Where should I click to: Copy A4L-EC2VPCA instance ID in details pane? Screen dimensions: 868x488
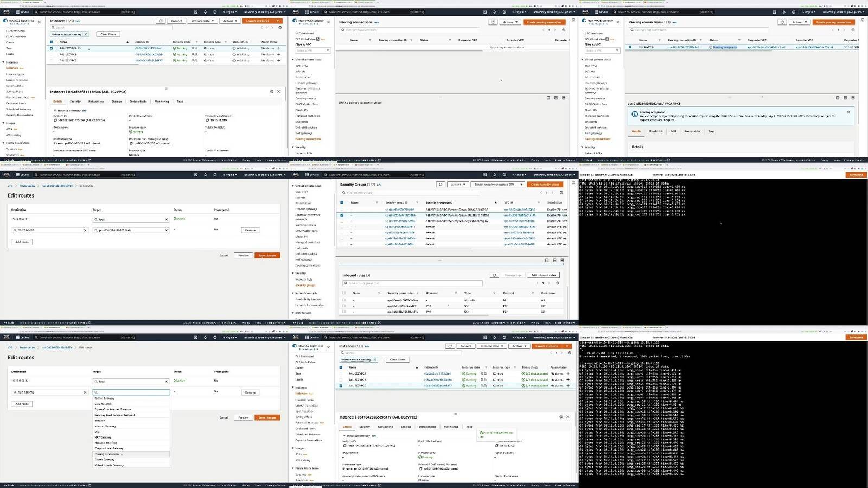(x=55, y=120)
